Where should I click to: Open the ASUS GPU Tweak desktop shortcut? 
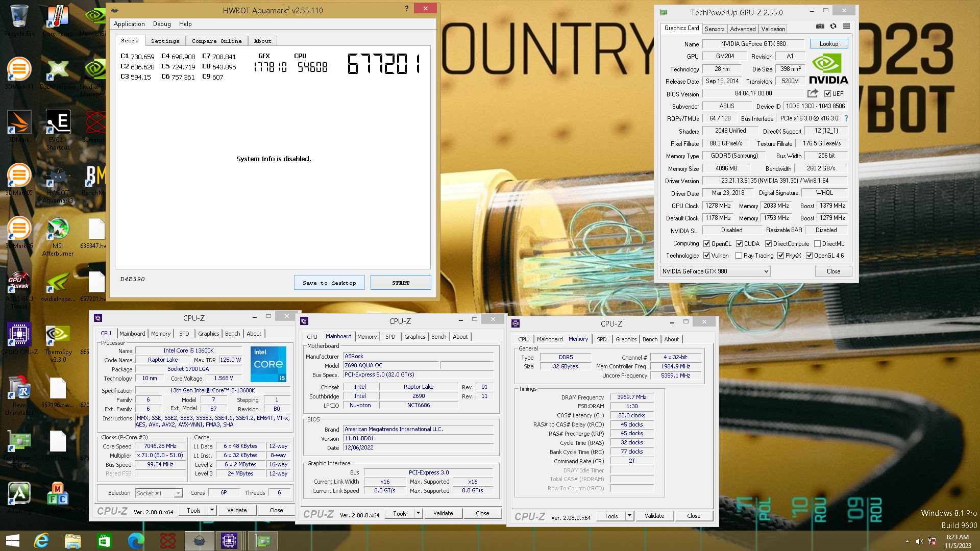[19, 290]
